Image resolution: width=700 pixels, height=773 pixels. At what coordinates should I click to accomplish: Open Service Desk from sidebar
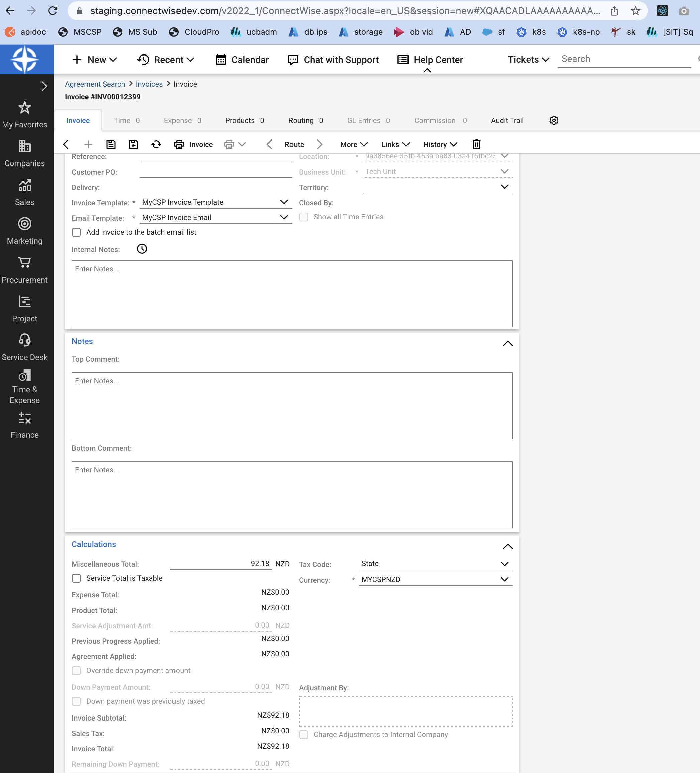click(24, 347)
